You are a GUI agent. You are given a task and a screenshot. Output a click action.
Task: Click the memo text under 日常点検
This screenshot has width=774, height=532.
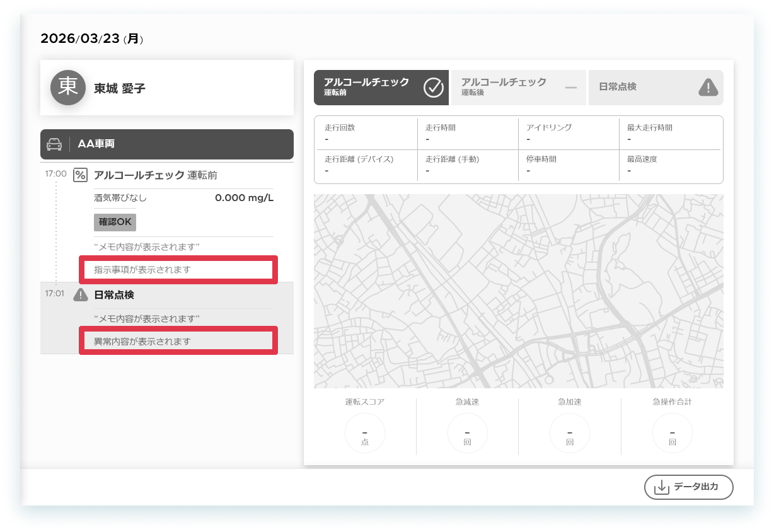point(147,319)
